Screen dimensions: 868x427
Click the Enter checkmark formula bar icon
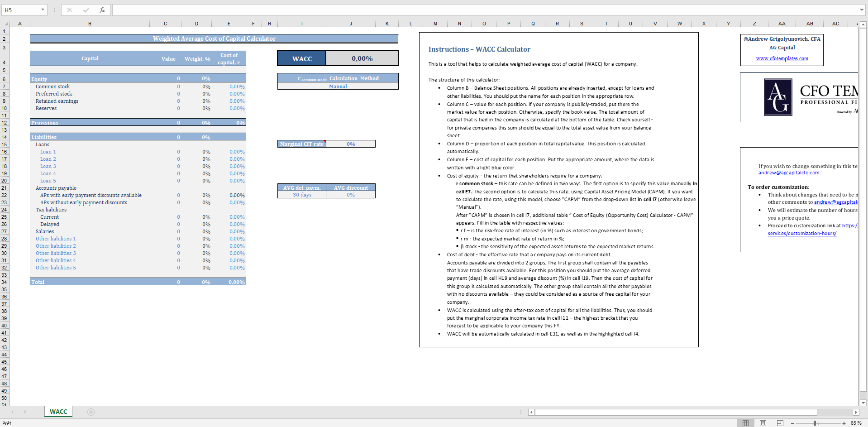pyautogui.click(x=86, y=10)
